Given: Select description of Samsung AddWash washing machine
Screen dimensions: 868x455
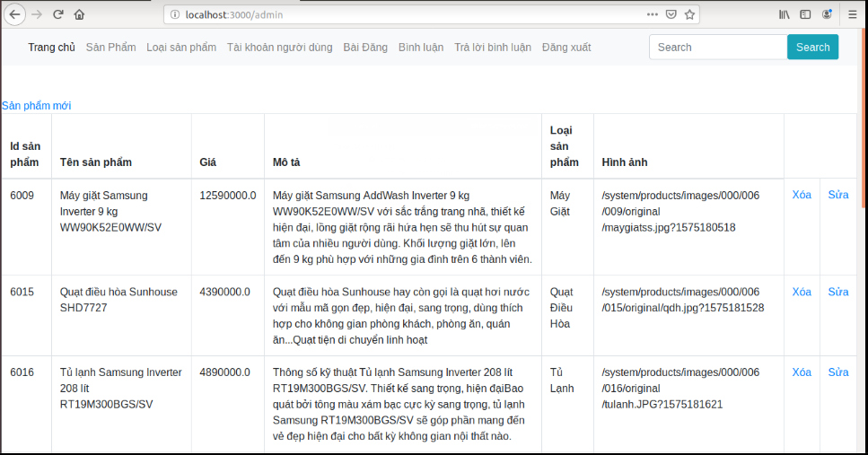Looking at the screenshot, I should point(402,227).
